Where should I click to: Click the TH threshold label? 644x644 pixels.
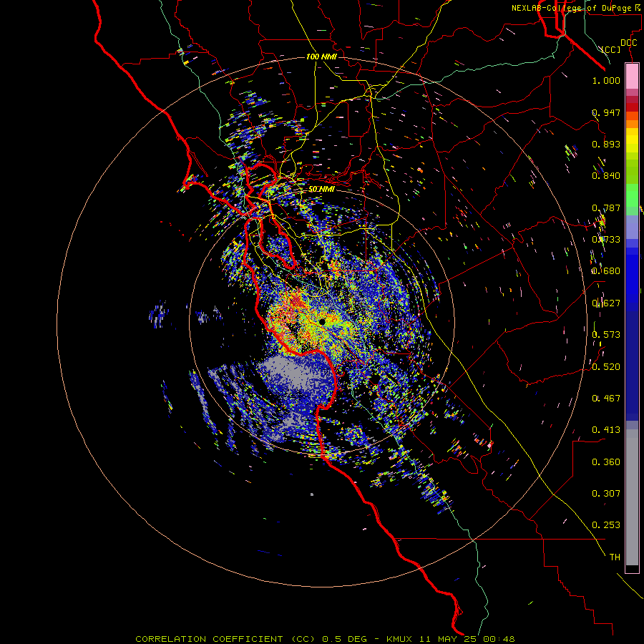coord(615,557)
